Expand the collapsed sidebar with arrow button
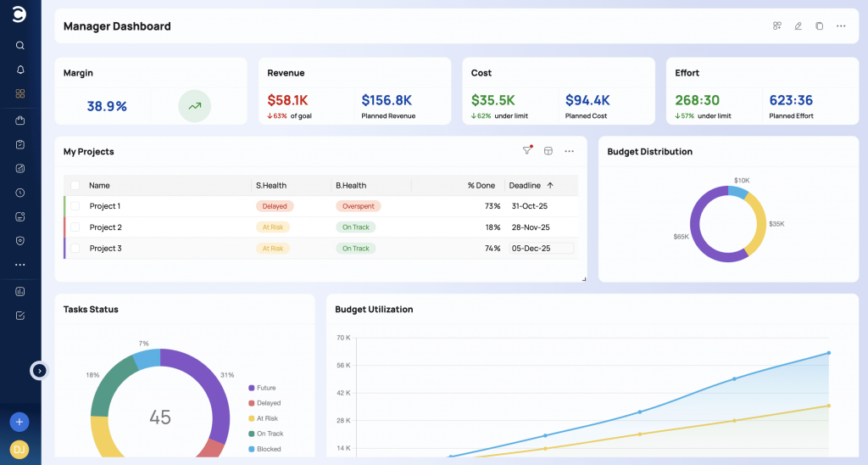Viewport: 868px width, 465px height. pyautogui.click(x=39, y=371)
